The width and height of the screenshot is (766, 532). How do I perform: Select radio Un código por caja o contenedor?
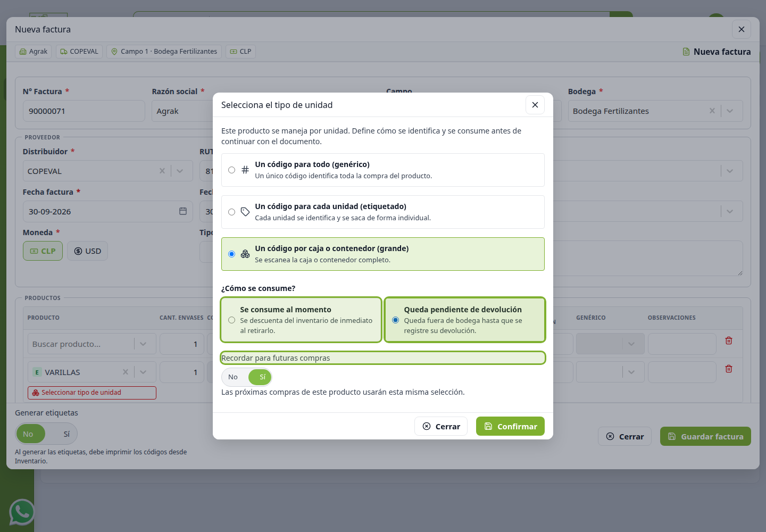232,254
